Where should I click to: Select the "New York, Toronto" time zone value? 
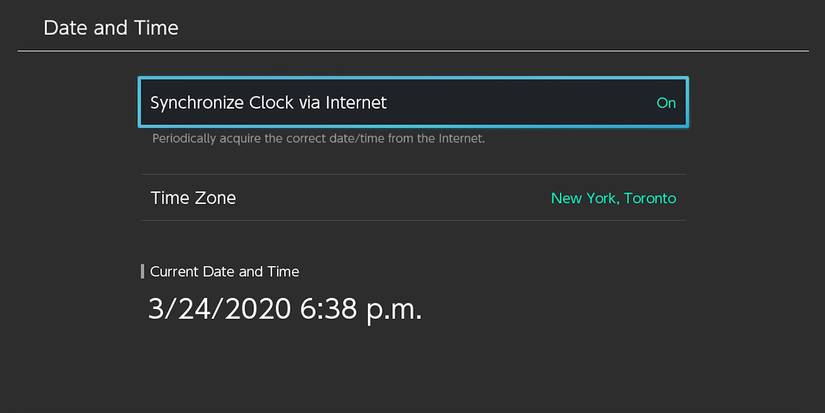point(613,198)
